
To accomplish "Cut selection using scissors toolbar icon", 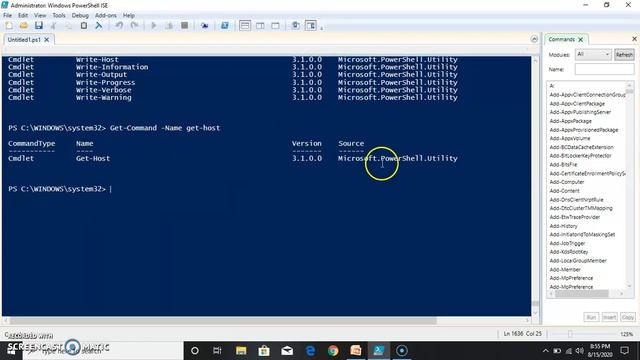I will (53, 26).
